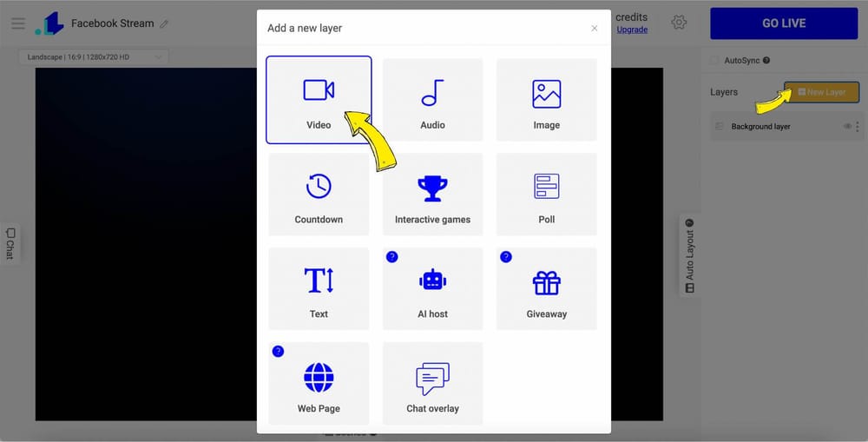Open Background layer three-dot options menu

[857, 126]
